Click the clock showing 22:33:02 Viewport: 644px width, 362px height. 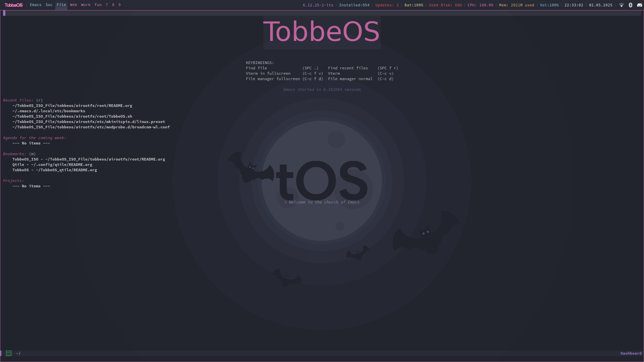pyautogui.click(x=574, y=5)
